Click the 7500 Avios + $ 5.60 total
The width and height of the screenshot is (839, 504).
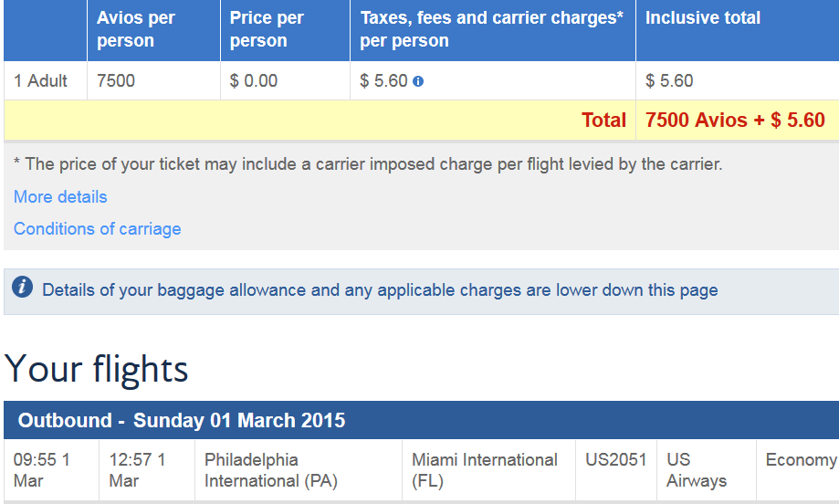coord(735,120)
